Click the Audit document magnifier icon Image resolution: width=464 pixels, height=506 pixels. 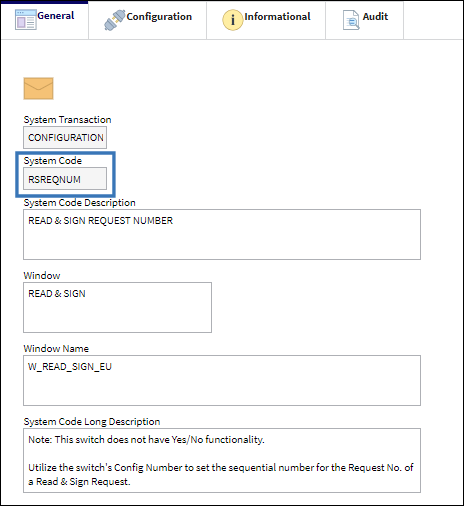tap(351, 20)
